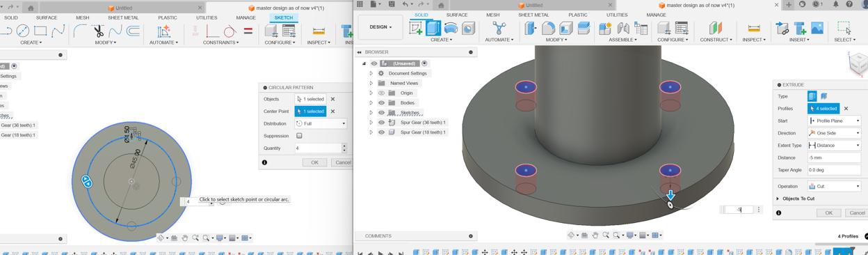Switch to PLASTIC tab in right window
The height and width of the screenshot is (255, 868).
[578, 15]
